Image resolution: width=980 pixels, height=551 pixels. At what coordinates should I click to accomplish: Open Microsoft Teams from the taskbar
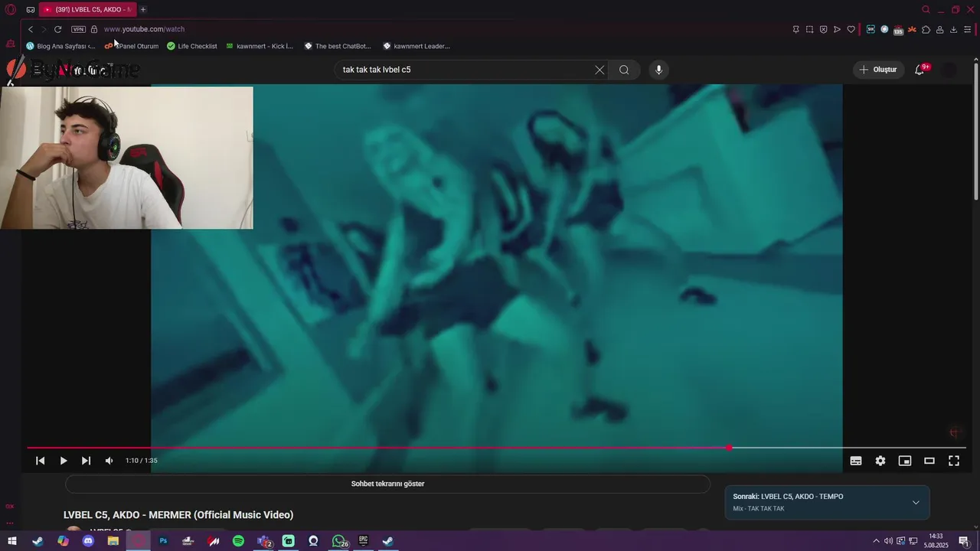click(x=263, y=541)
